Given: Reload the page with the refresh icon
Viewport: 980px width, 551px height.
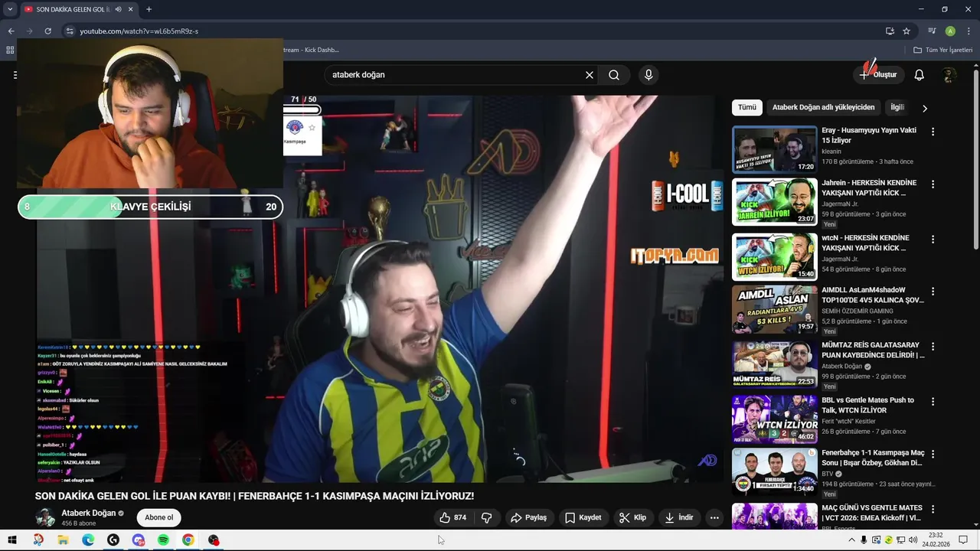Looking at the screenshot, I should (x=47, y=31).
